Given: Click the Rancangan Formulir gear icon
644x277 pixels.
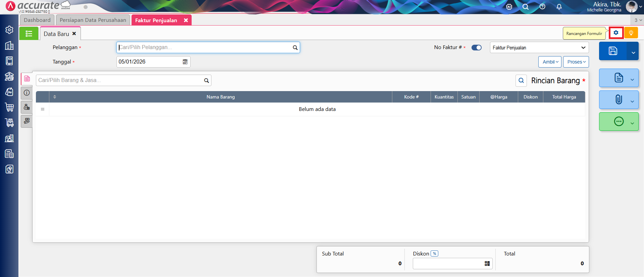Looking at the screenshot, I should 616,33.
